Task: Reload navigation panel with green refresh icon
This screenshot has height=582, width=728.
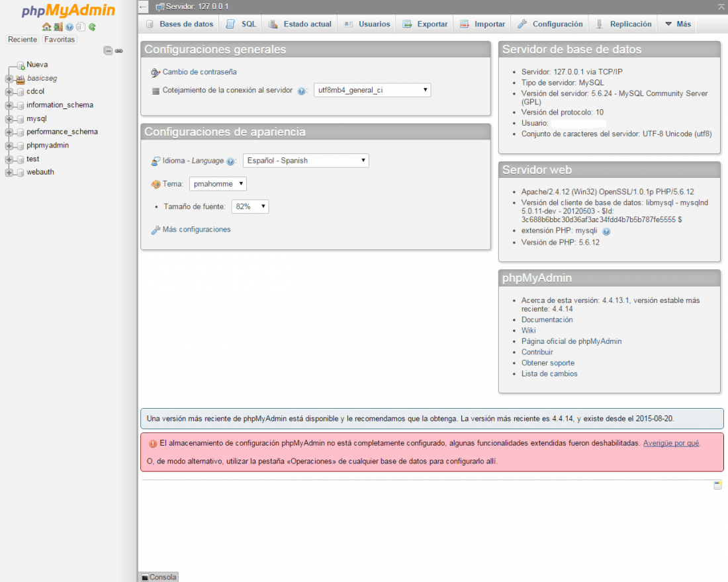Action: (x=92, y=27)
